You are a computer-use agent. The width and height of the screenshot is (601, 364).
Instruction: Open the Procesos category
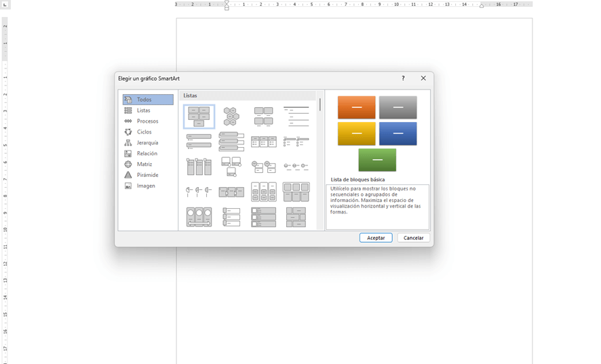[148, 121]
